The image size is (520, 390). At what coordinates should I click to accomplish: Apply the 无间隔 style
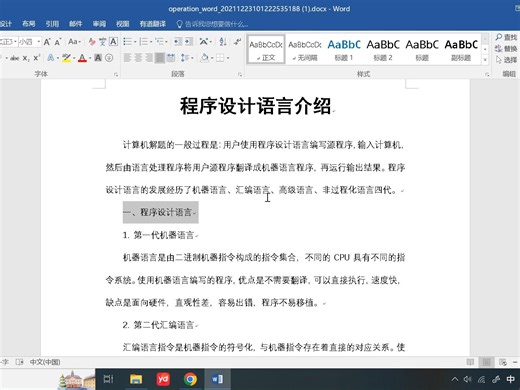pos(305,50)
